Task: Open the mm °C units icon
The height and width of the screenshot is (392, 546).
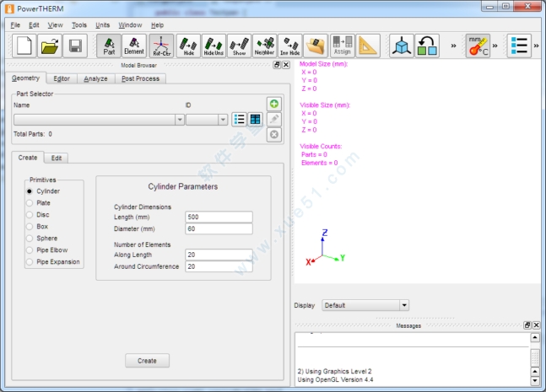Action: 478,46
